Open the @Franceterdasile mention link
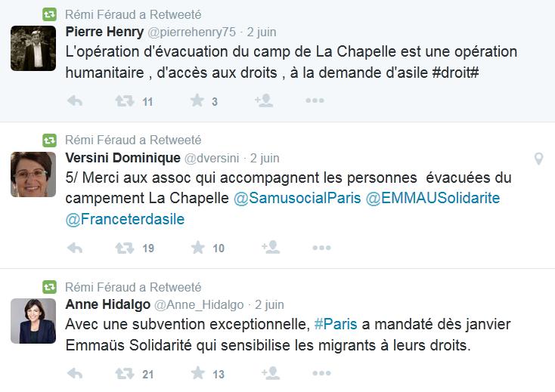 125,220
